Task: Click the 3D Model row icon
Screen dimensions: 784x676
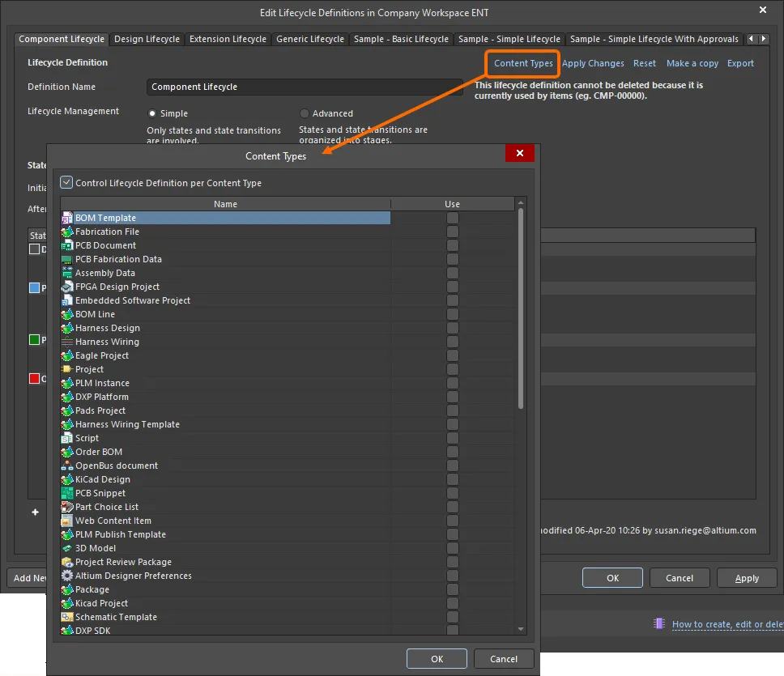Action: click(67, 548)
